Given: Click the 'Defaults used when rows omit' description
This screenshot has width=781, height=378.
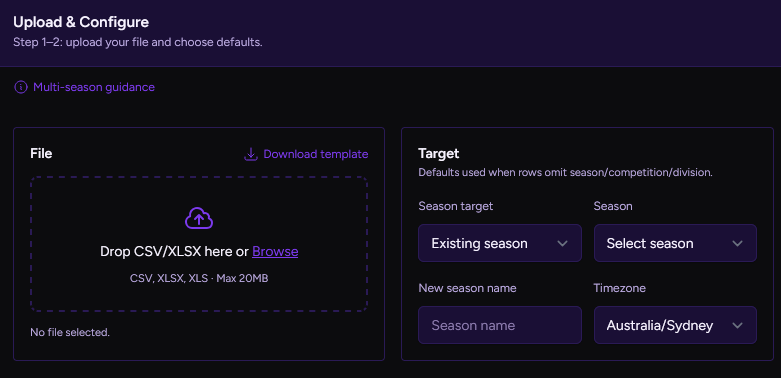Looking at the screenshot, I should pos(565,173).
